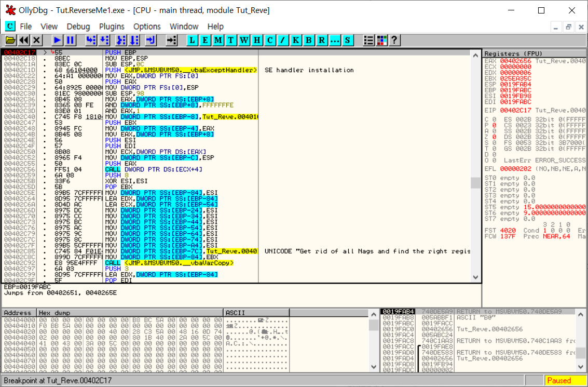588x387 pixels.
Task: Show Windows list with W button
Action: point(244,40)
